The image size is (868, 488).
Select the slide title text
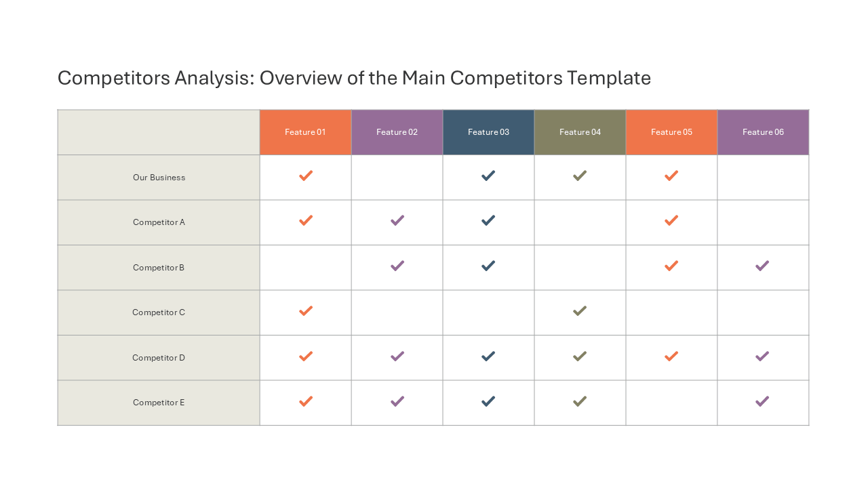click(354, 78)
